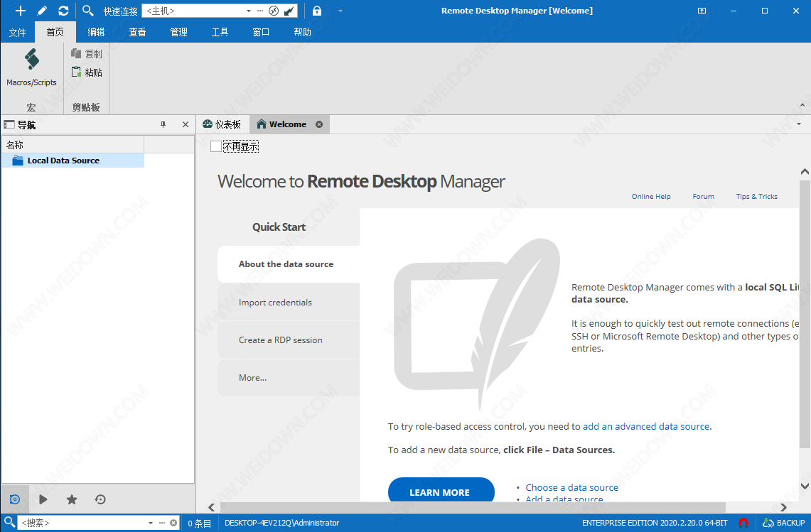Screen dimensions: 811x532
Task: Open the Macros/Scripts tool
Action: point(31,67)
